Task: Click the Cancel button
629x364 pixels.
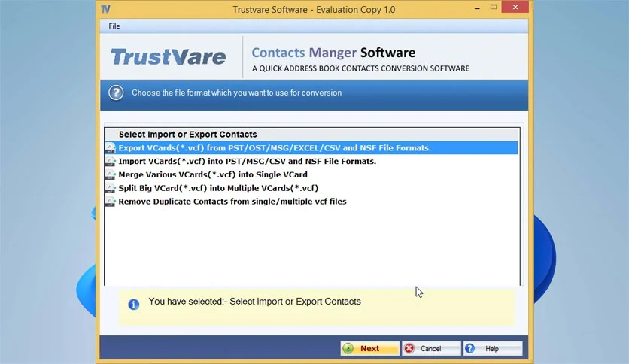Action: [431, 348]
